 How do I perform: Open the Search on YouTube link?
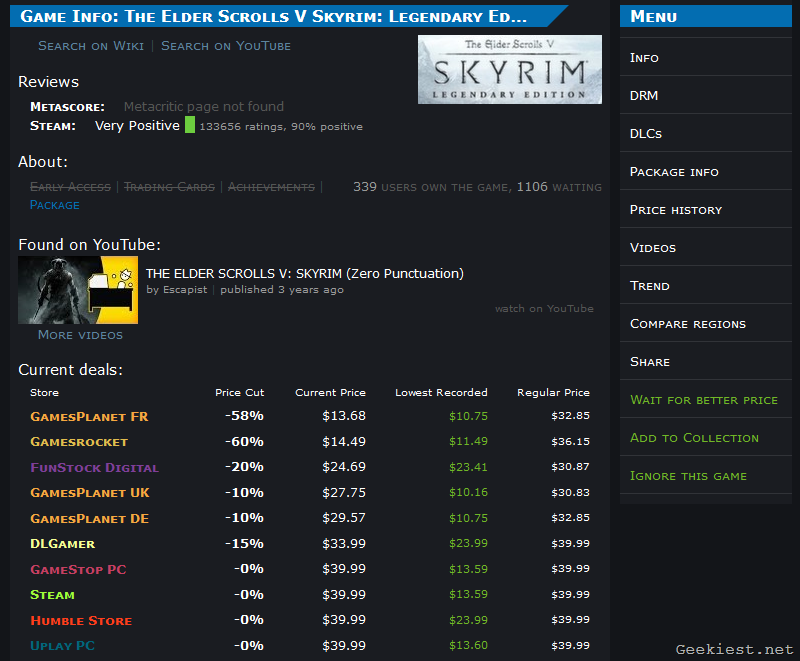coord(225,45)
